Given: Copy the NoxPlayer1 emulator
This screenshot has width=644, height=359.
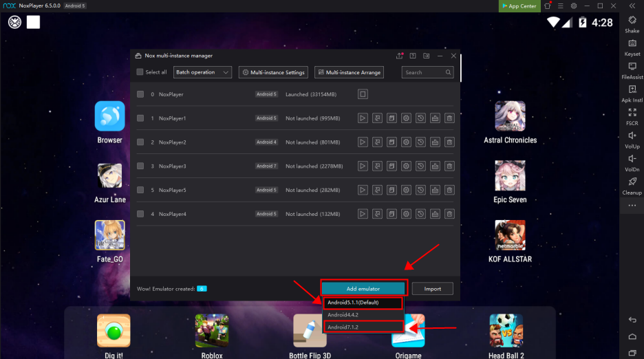Looking at the screenshot, I should (x=391, y=118).
